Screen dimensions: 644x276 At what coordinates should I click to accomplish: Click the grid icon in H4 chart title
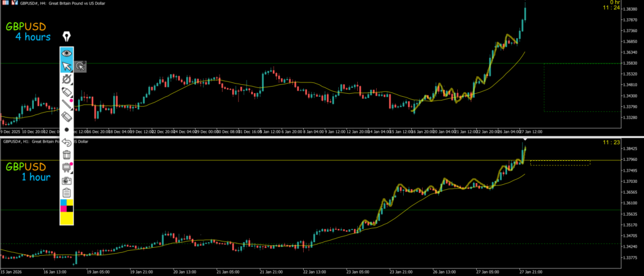click(4, 3)
